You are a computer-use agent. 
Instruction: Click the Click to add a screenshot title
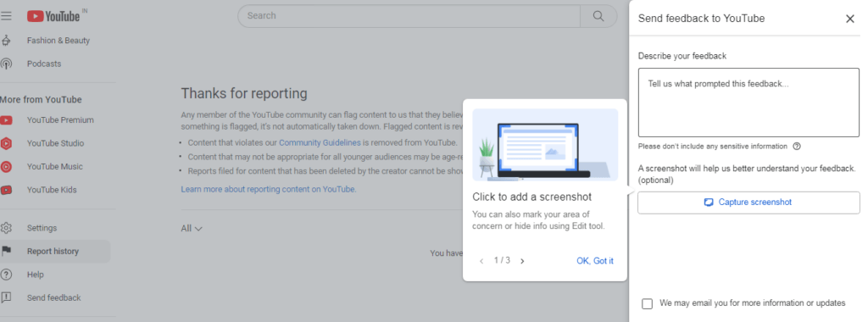coord(532,197)
